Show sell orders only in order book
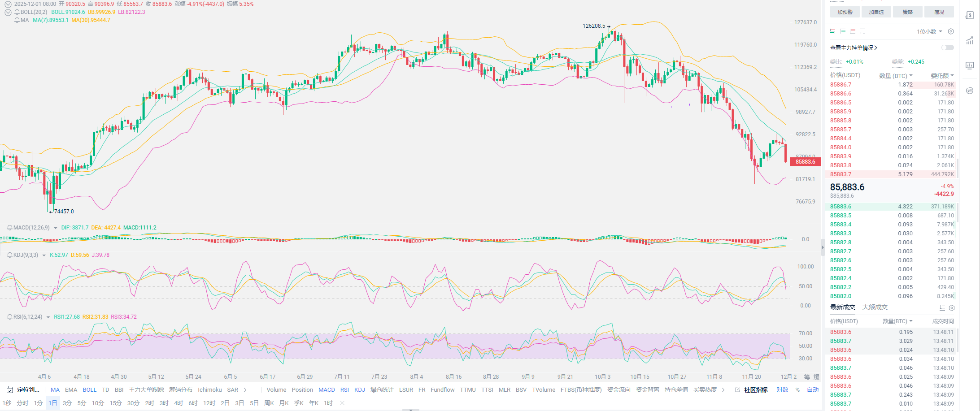980x411 pixels. point(853,31)
